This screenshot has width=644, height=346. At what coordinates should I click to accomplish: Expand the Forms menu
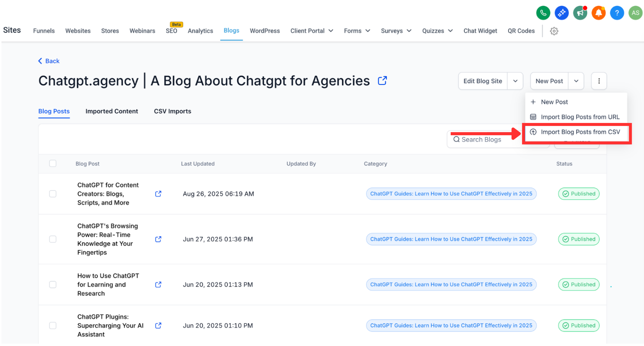pyautogui.click(x=357, y=31)
